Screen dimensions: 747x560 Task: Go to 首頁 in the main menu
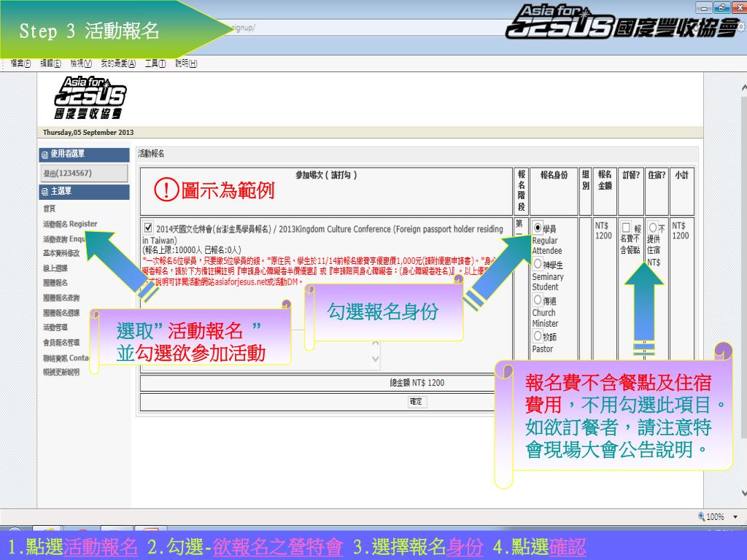tap(49, 209)
